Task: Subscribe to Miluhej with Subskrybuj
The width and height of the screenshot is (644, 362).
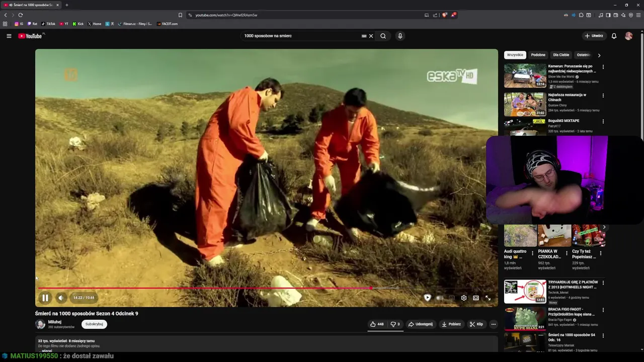Action: [x=94, y=324]
